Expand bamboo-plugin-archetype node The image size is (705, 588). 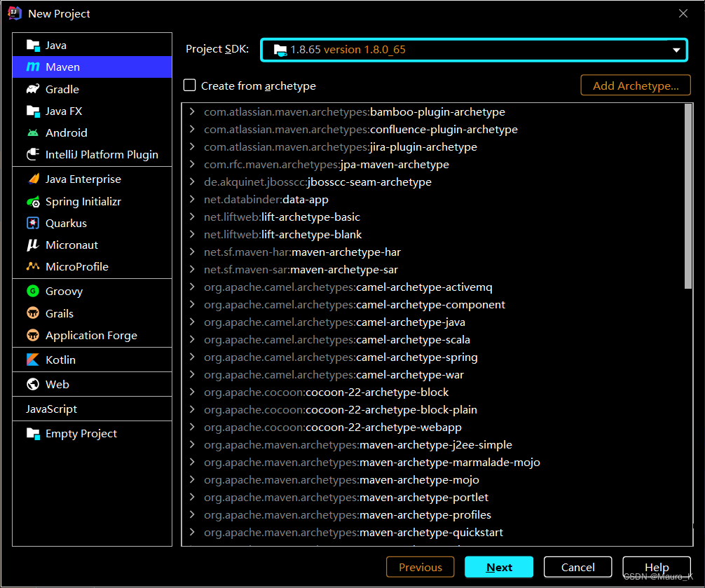(x=193, y=111)
